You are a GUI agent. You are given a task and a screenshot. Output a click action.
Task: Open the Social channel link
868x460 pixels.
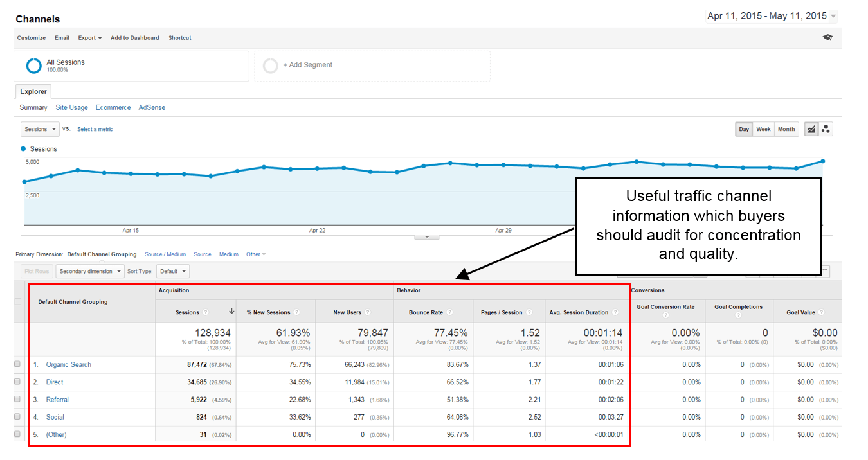tap(55, 417)
